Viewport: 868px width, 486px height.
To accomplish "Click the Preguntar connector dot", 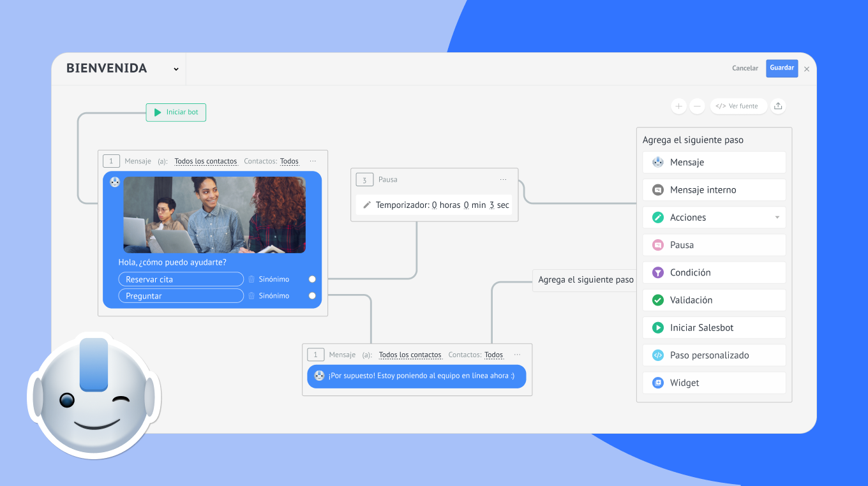I will [312, 296].
